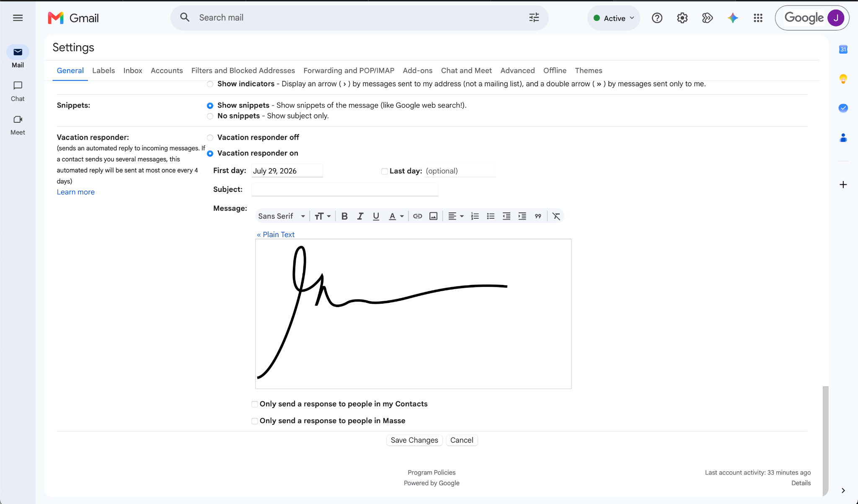Open Forwarding and POP/IMAP tab
Viewport: 858px width, 504px height.
[x=349, y=70]
